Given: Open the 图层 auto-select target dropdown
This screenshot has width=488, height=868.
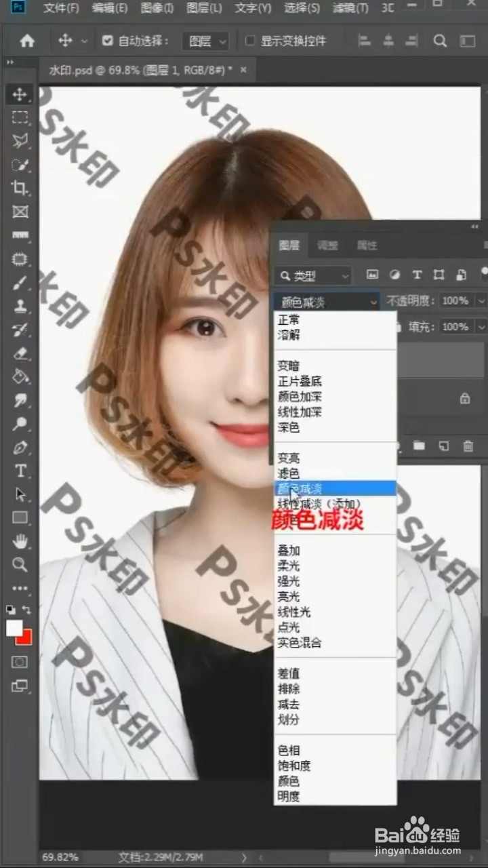Looking at the screenshot, I should coord(206,41).
